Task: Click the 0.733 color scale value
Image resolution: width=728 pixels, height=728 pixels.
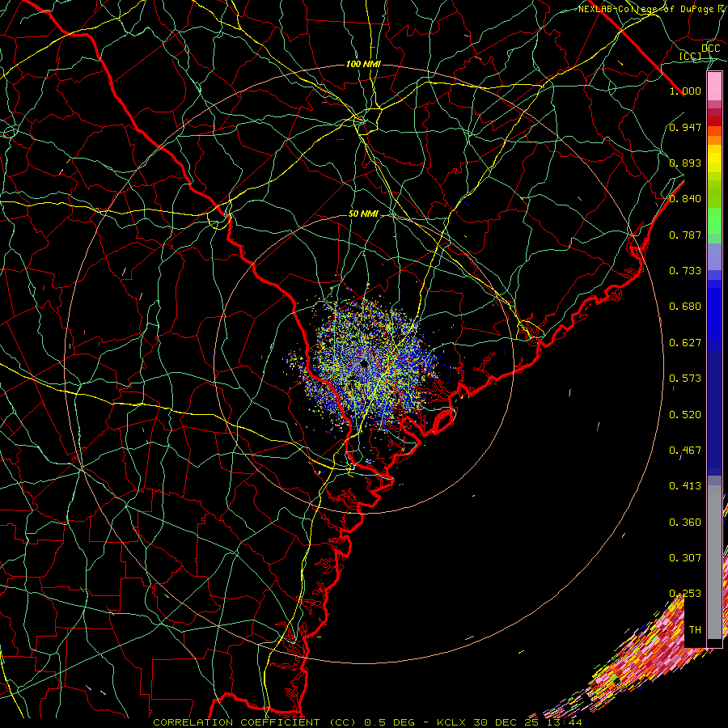Action: (685, 271)
